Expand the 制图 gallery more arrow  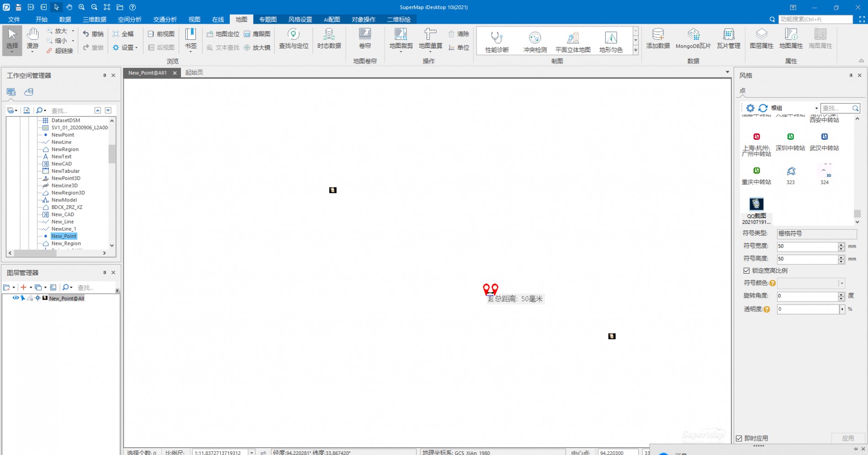(x=635, y=50)
